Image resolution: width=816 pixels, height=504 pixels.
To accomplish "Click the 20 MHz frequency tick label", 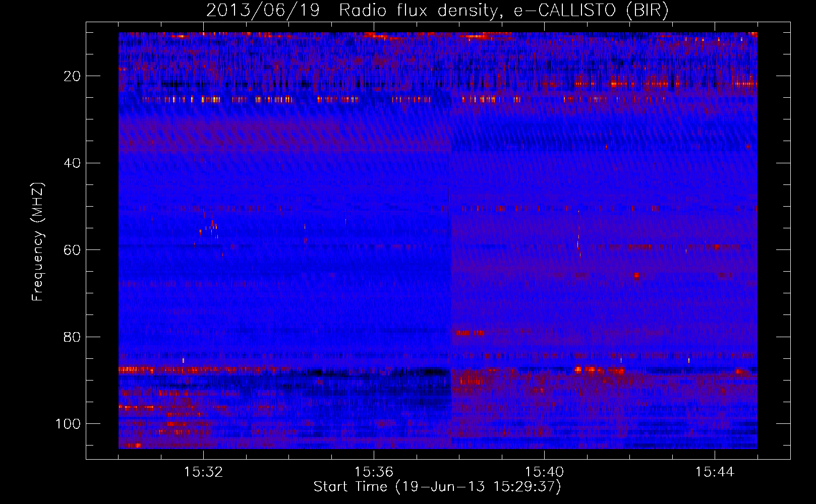I will tap(72, 76).
